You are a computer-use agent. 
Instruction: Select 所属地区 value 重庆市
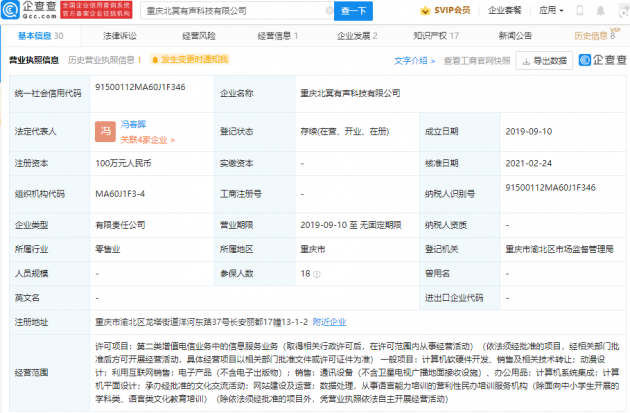313,249
